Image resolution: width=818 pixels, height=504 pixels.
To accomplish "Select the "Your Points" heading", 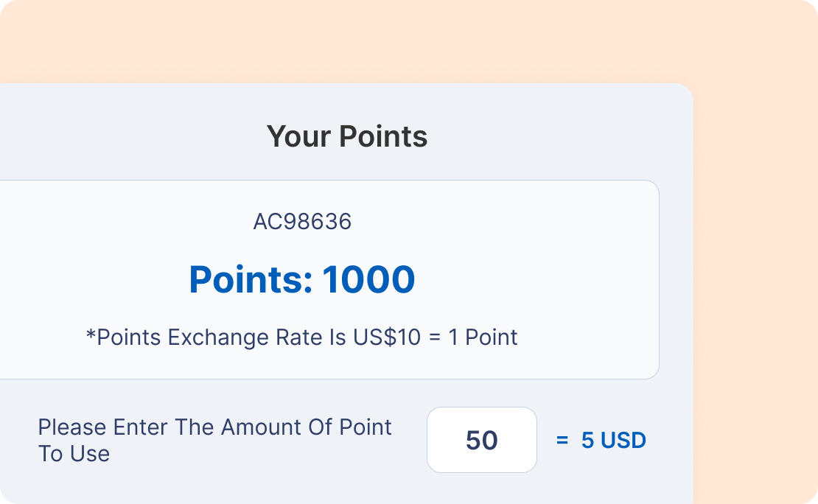I will click(346, 136).
